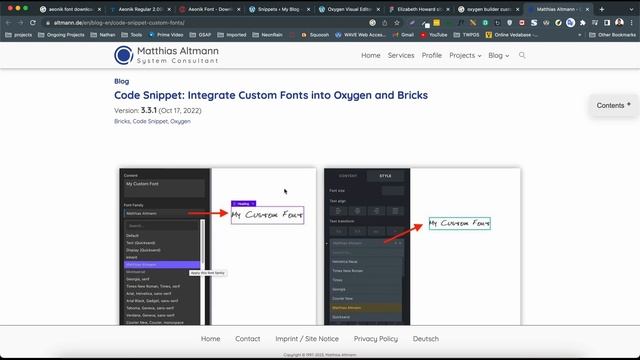Image resolution: width=640 pixels, height=360 pixels.
Task: Open the Bricks style panel screenshot image
Action: tap(422, 247)
